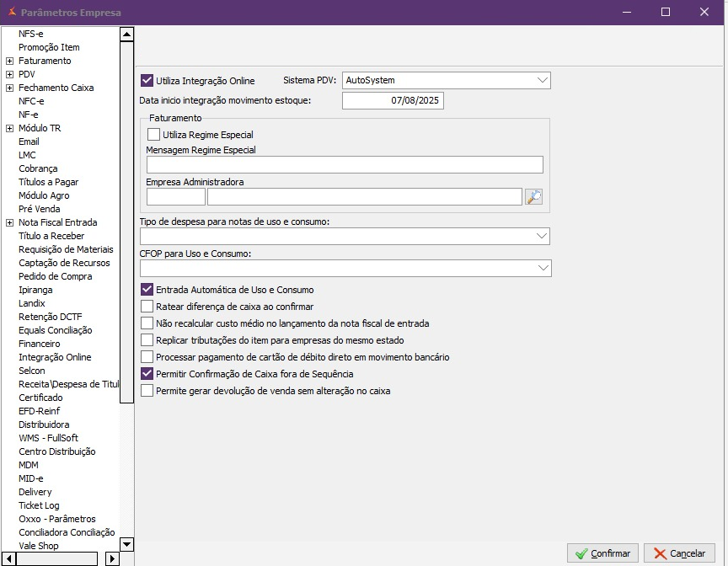
Task: Expand the Módulo TR tree node
Action: coord(9,128)
